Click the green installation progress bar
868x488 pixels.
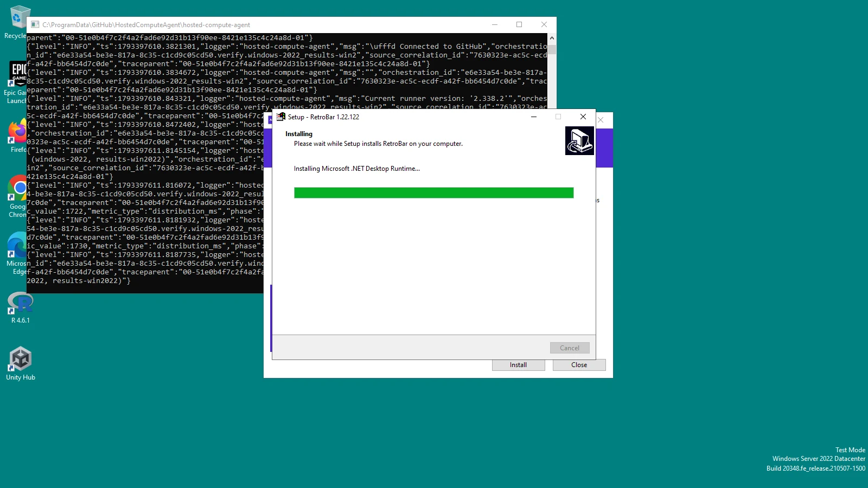[433, 192]
